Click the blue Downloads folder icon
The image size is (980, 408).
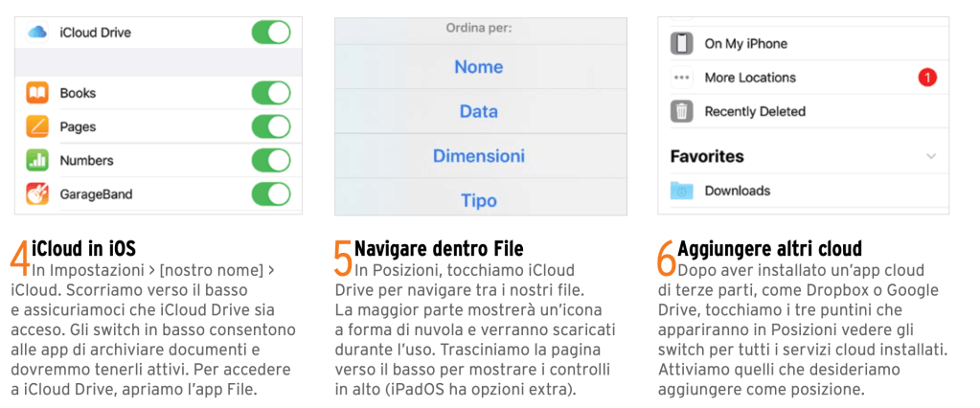pos(681,191)
